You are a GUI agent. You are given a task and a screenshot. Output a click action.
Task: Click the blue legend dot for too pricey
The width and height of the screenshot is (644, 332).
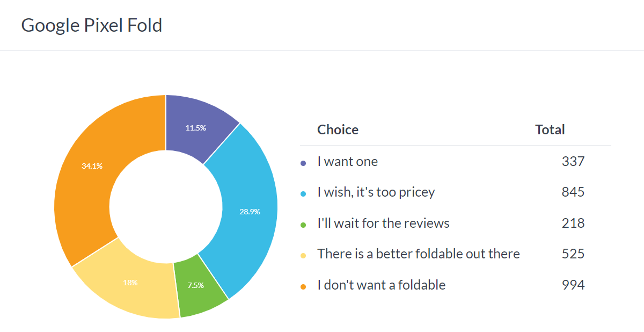(x=303, y=193)
